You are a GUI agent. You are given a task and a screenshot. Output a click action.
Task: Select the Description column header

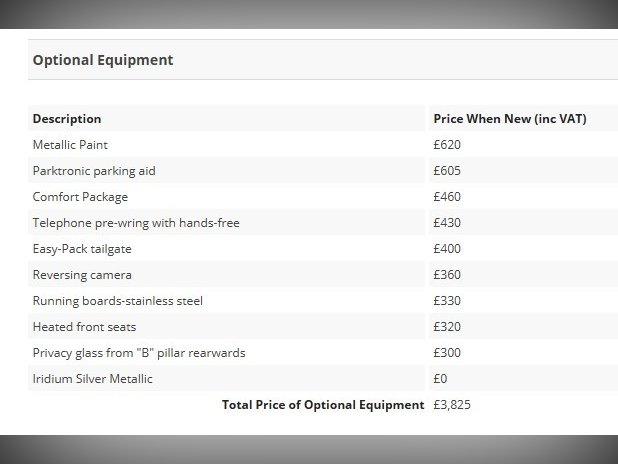67,119
